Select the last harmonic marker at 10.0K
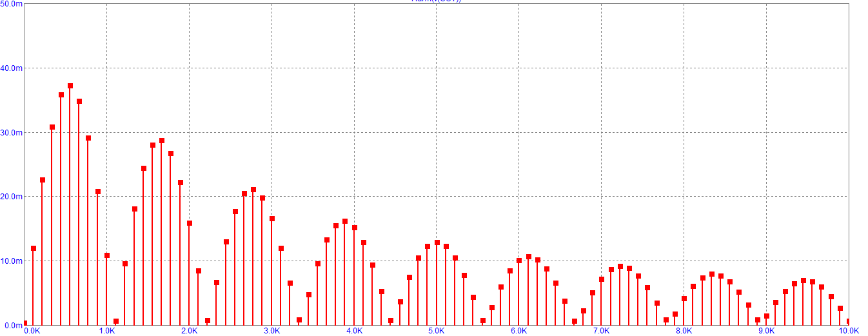This screenshot has height=336, width=868. tap(849, 321)
